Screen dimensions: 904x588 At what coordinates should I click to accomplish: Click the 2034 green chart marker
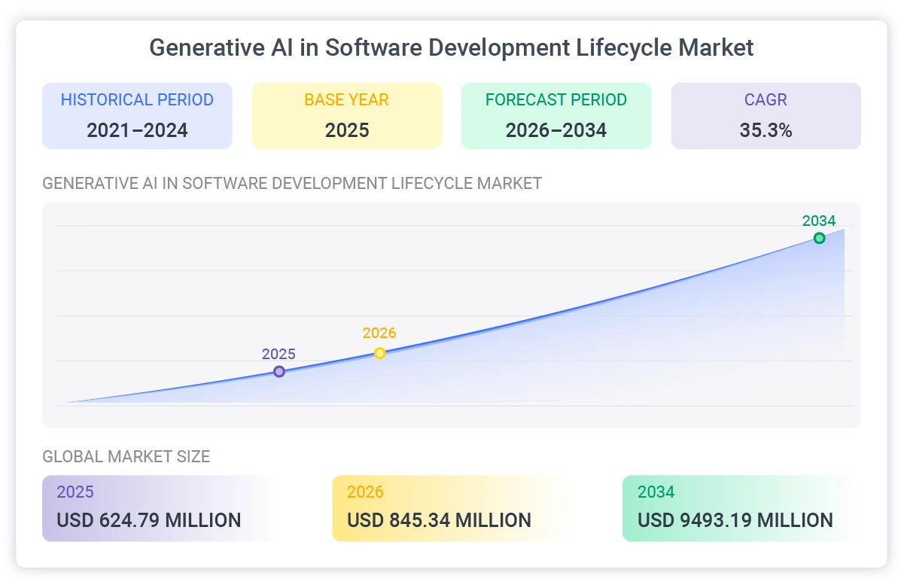click(820, 238)
